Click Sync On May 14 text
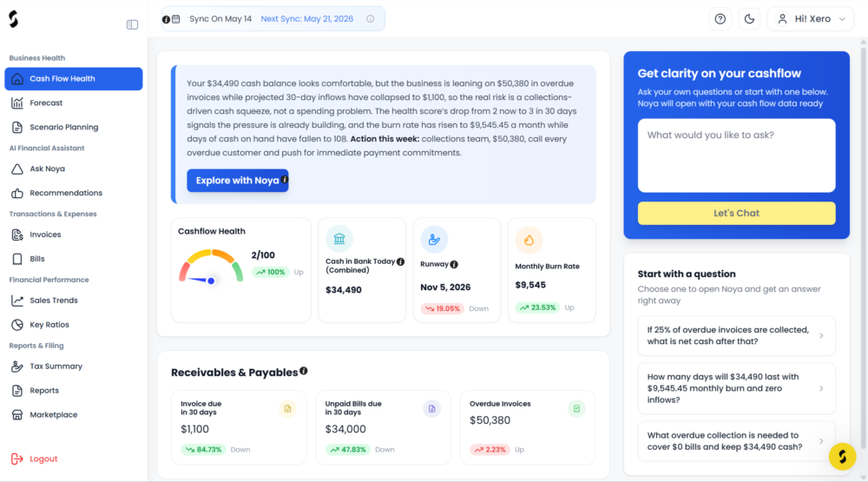This screenshot has height=482, width=868. click(x=220, y=19)
